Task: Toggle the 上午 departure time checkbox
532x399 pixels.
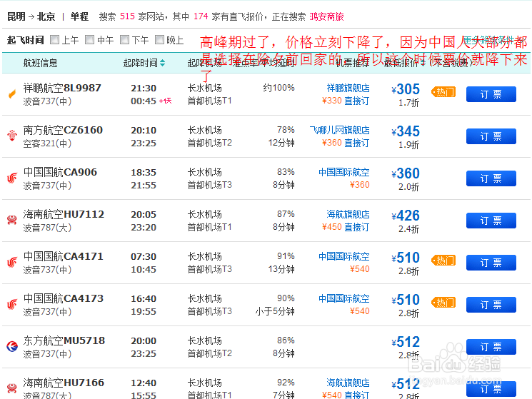Action: 54,40
